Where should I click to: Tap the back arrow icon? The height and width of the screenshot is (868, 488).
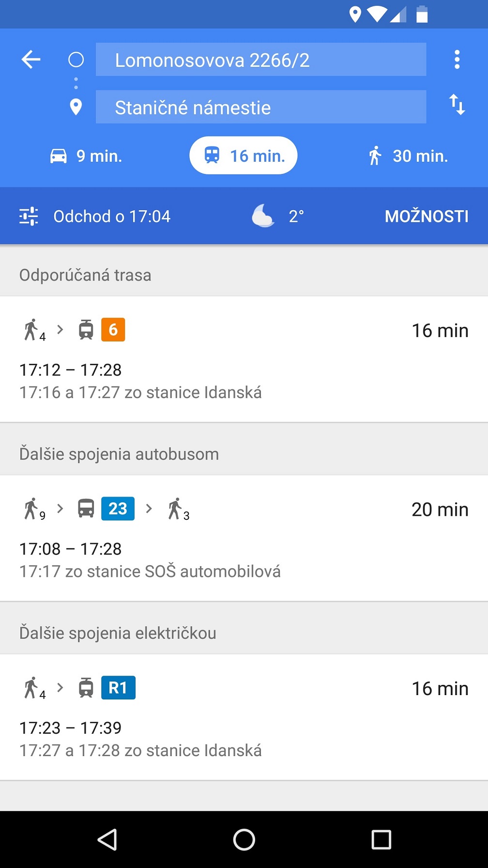pyautogui.click(x=31, y=60)
